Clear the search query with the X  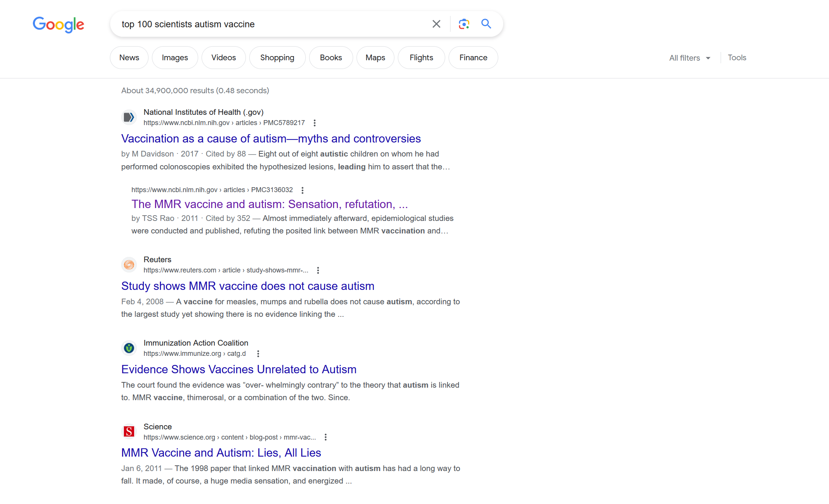pos(436,24)
